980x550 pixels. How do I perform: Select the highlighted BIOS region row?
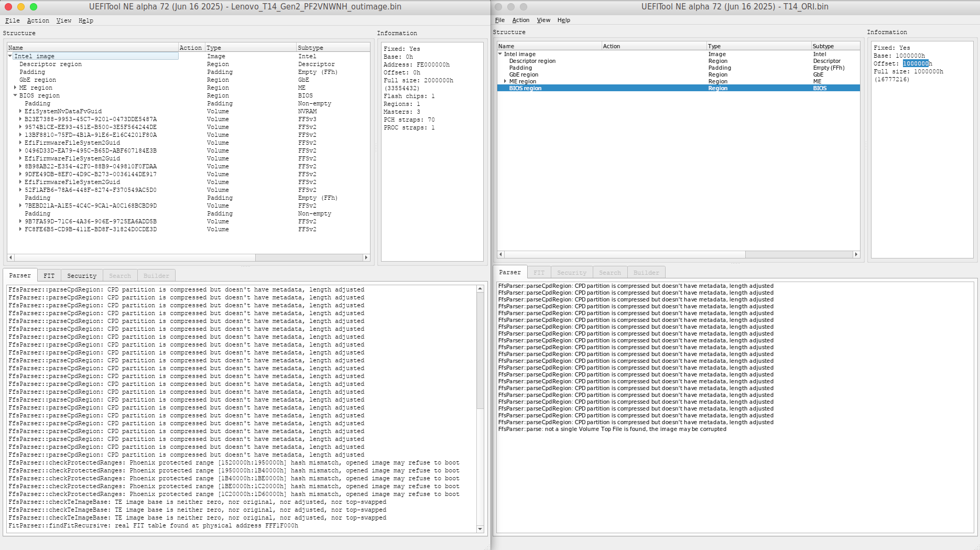pyautogui.click(x=525, y=88)
